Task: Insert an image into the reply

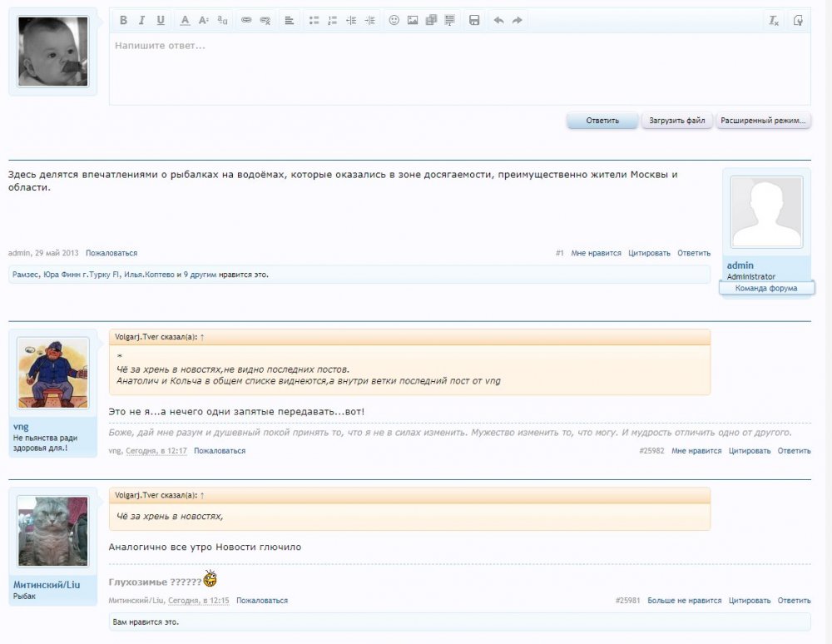Action: pyautogui.click(x=413, y=20)
